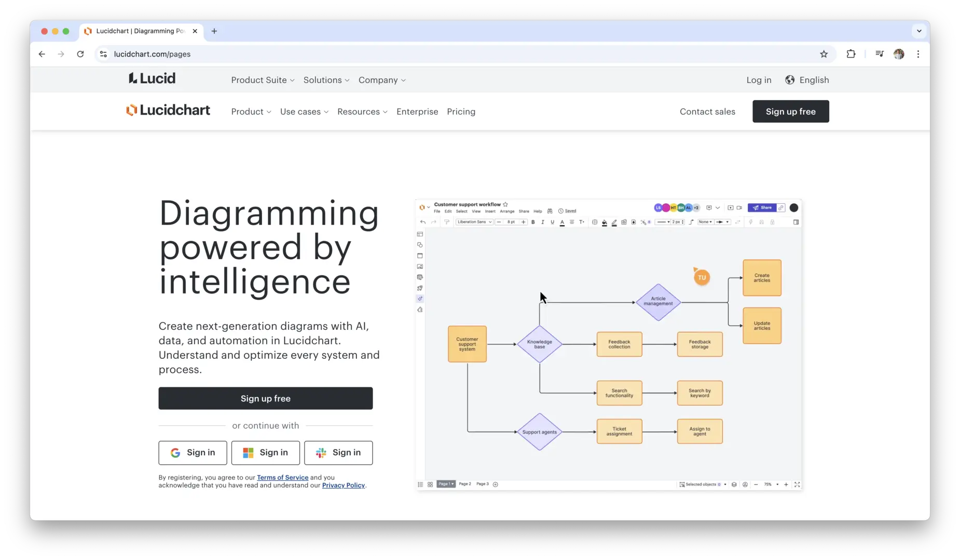Click the header Sign up free button
The width and height of the screenshot is (960, 560).
coord(790,111)
